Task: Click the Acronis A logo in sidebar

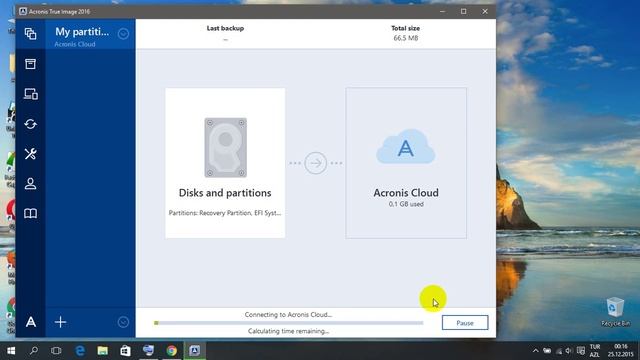Action: tap(31, 322)
